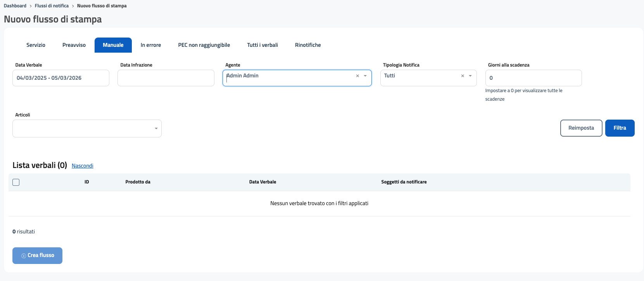This screenshot has width=644, height=281.
Task: Expand the Articoli dropdown
Action: (x=156, y=129)
